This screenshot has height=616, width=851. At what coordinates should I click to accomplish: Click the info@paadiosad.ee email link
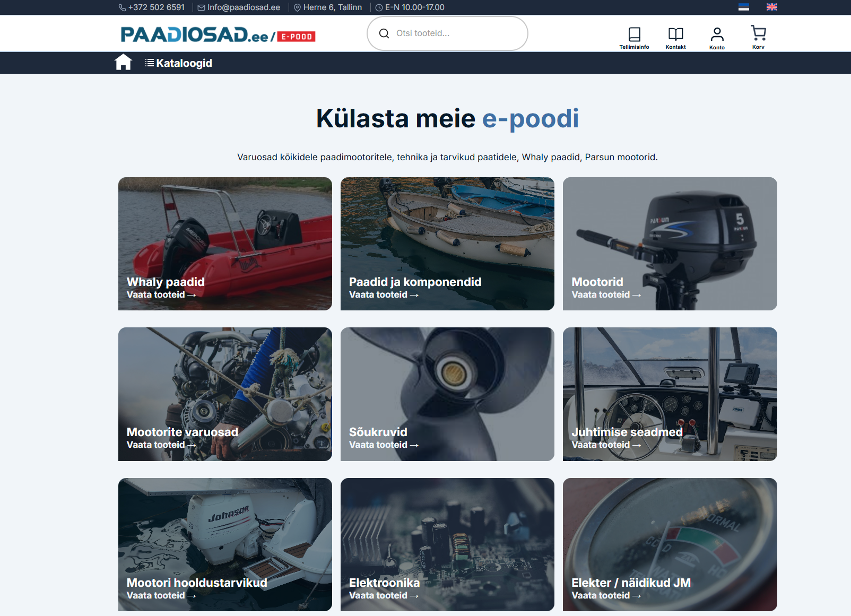tap(244, 7)
